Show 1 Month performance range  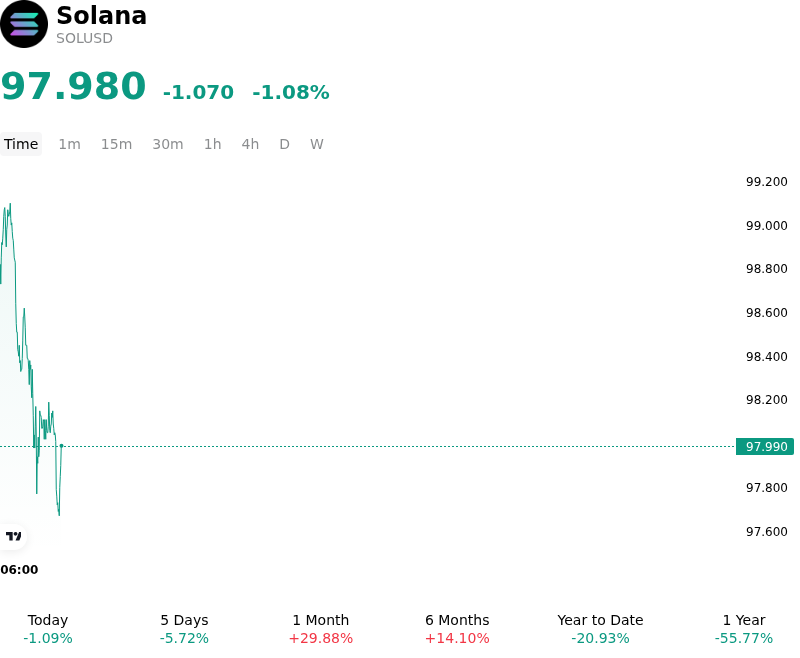pos(321,629)
